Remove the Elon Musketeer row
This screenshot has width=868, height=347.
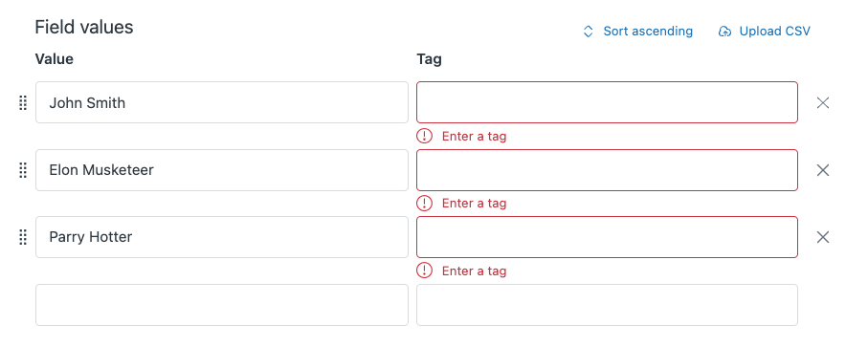[823, 170]
